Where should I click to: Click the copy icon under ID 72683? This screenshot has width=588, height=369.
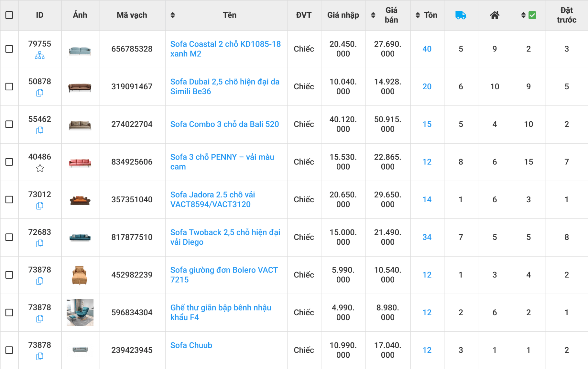point(39,243)
